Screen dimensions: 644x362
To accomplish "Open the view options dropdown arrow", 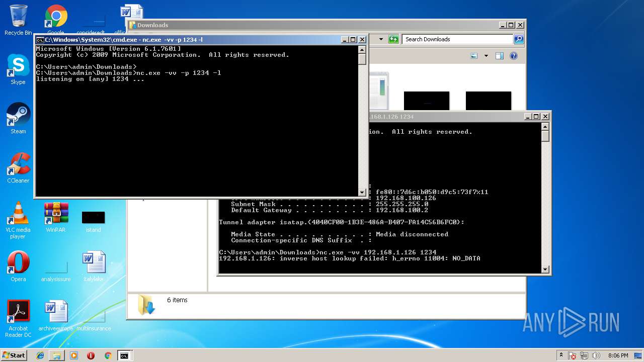I will tap(486, 56).
